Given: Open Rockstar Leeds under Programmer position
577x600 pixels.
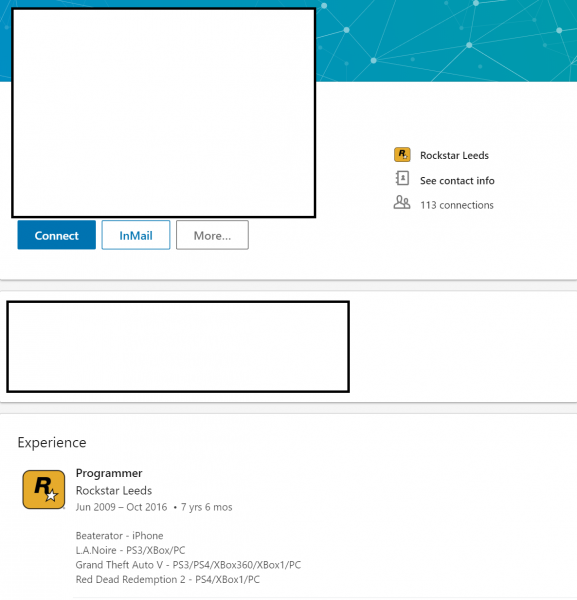Looking at the screenshot, I should coord(114,491).
